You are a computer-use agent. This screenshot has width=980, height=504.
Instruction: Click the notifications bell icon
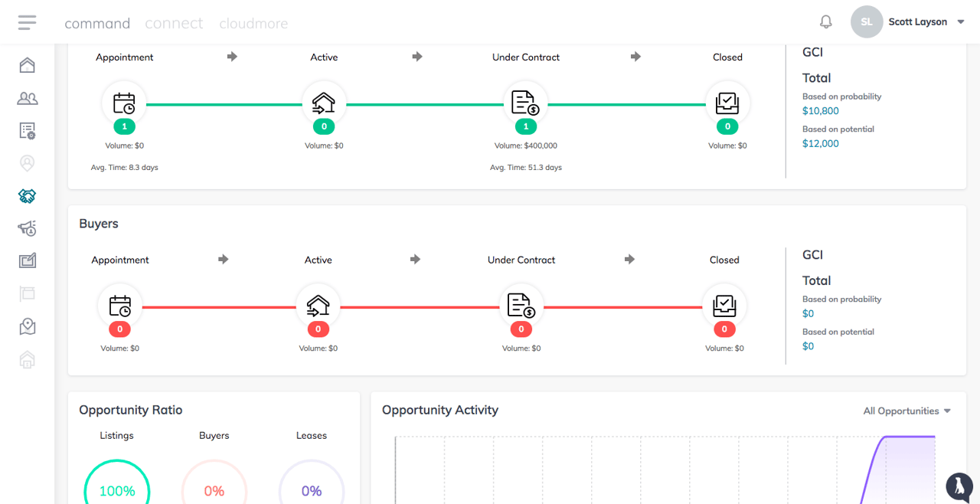pos(825,22)
